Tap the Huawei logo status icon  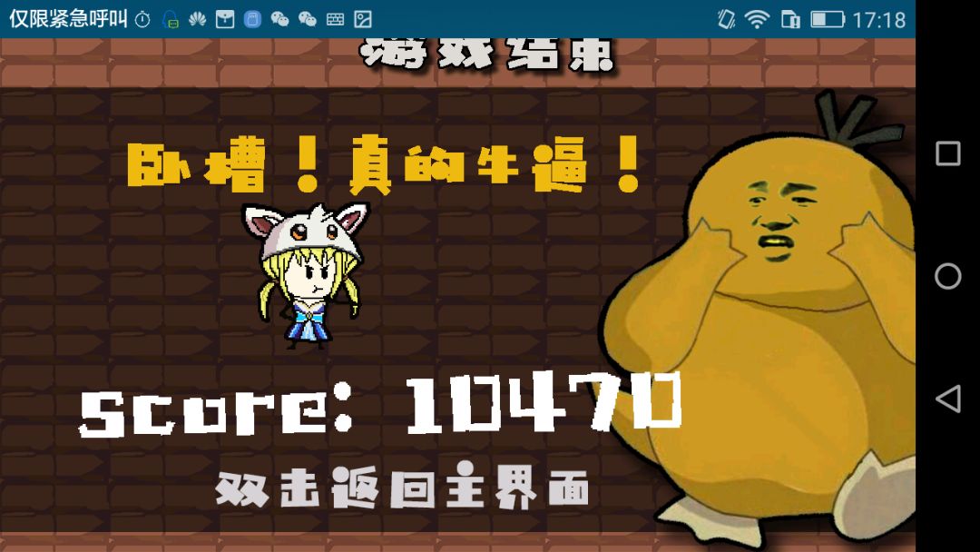(198, 19)
